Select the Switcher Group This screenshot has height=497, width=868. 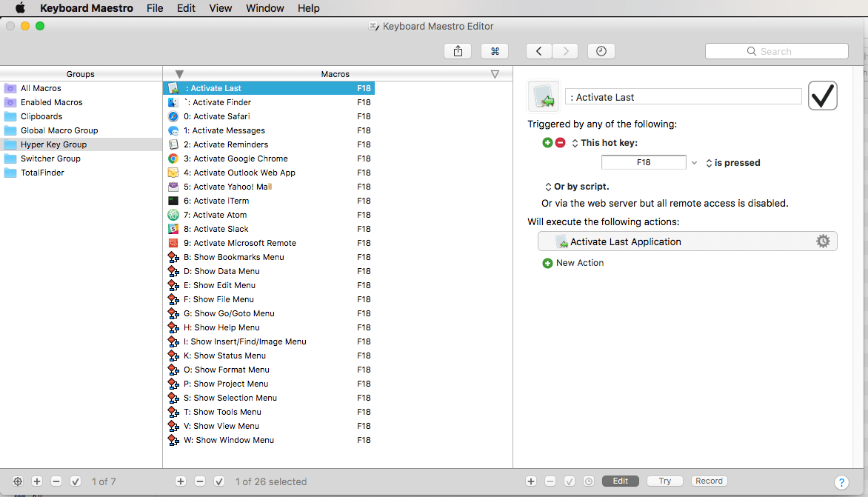81,159
